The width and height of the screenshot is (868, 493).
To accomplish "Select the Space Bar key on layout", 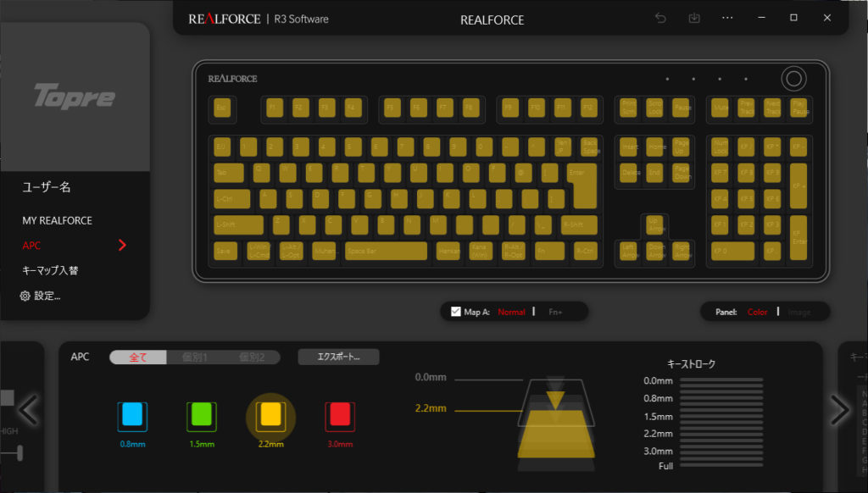I will point(386,251).
